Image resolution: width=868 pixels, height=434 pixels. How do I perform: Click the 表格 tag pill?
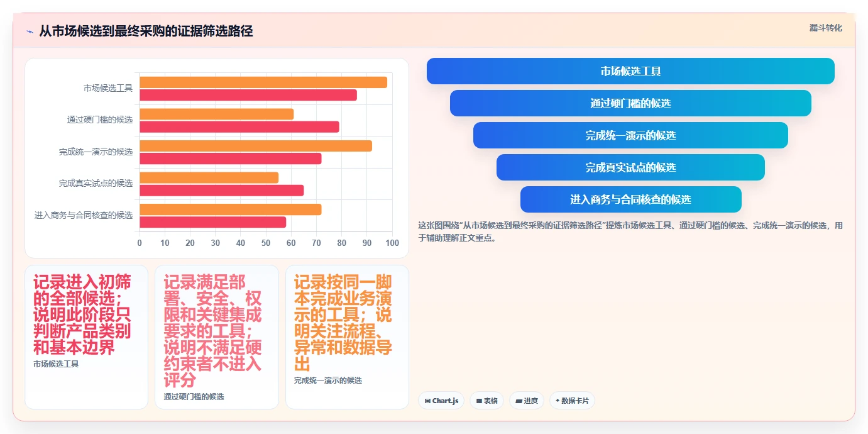[x=486, y=401]
